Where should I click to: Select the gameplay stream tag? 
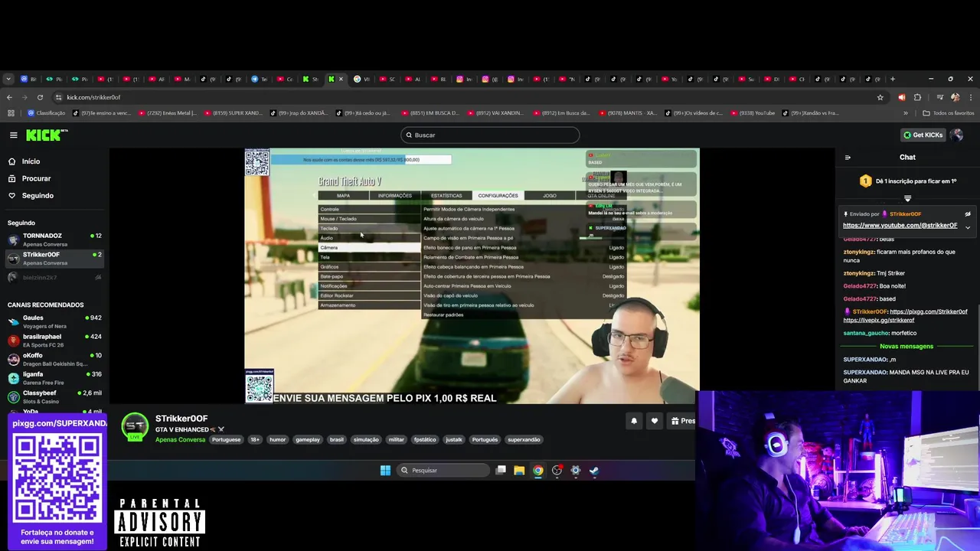(308, 439)
